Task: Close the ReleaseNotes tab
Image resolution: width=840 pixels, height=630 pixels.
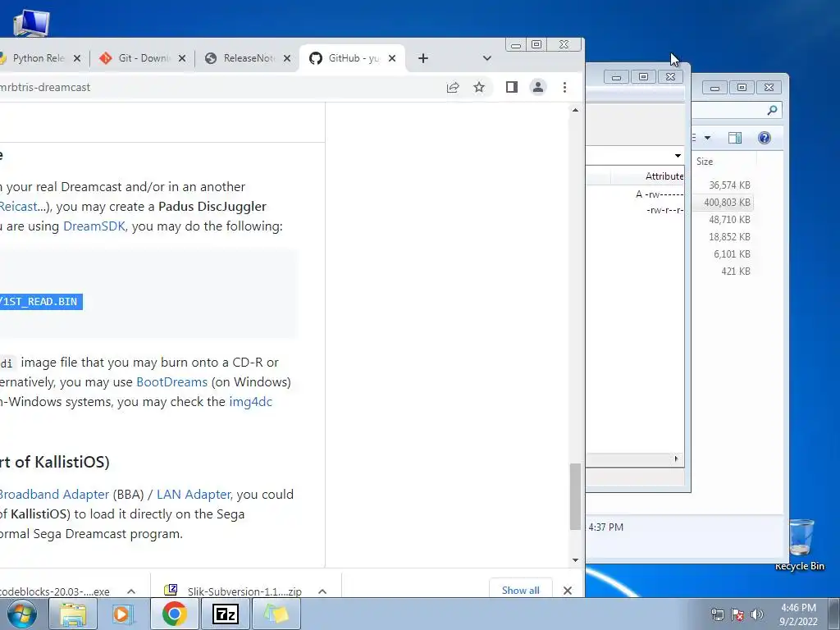Action: click(x=287, y=58)
